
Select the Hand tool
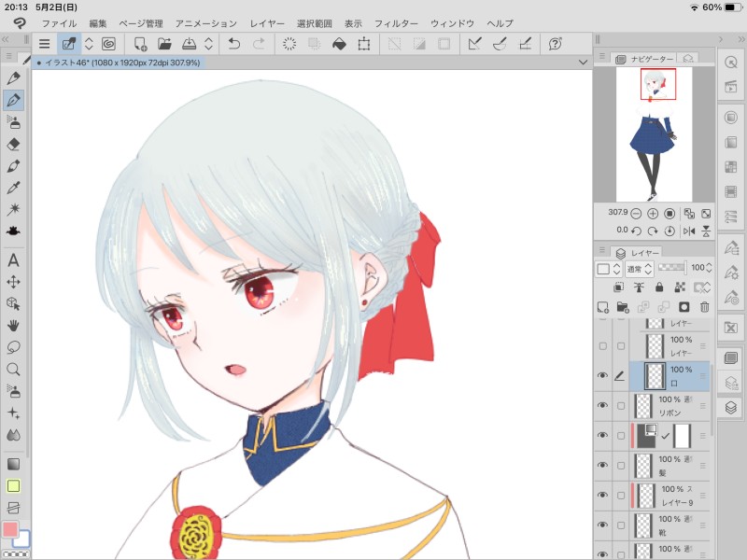coord(13,325)
